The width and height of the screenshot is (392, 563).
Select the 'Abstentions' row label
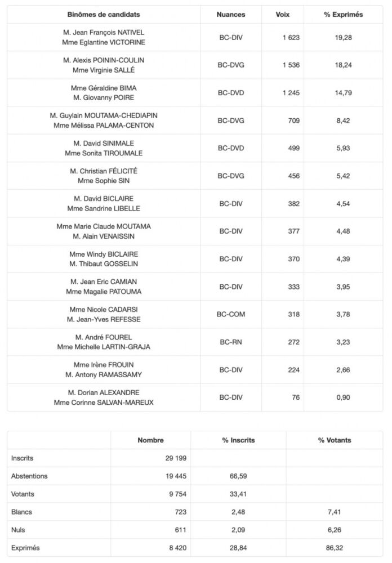tap(29, 476)
